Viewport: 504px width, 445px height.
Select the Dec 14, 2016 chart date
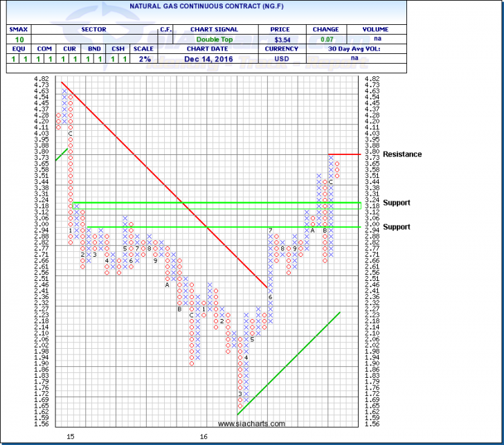pos(216,60)
